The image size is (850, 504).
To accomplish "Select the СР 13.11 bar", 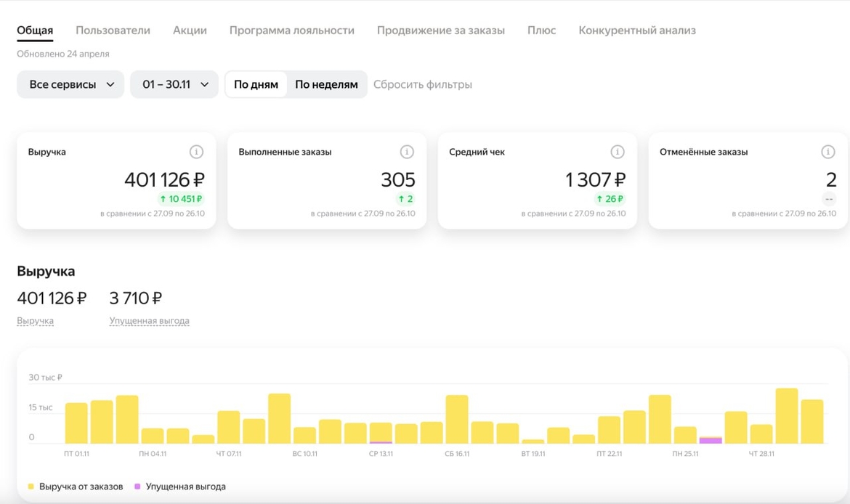I will [x=381, y=434].
